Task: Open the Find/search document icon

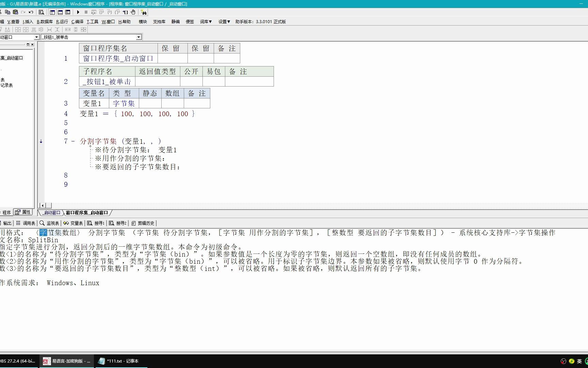Action: 41,12
